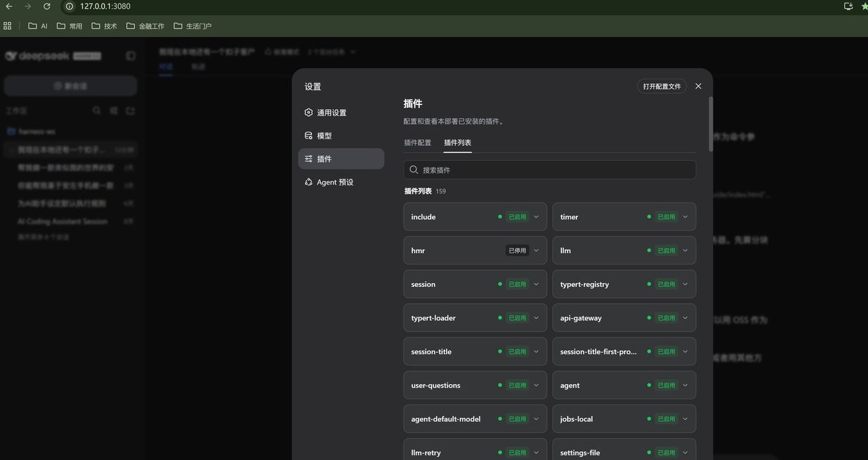Click the api-gateway plugin name
The image size is (868, 460).
coord(581,318)
